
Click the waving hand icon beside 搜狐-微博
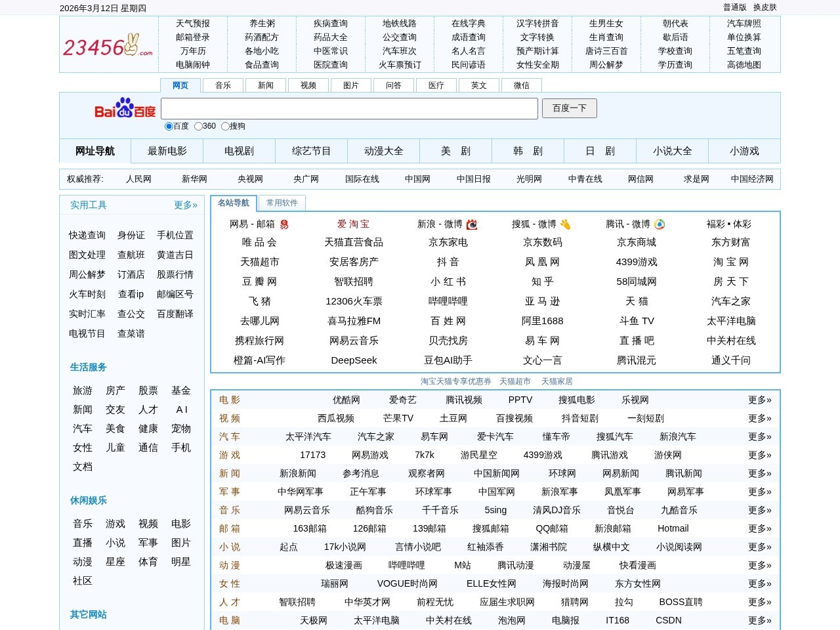click(x=566, y=224)
